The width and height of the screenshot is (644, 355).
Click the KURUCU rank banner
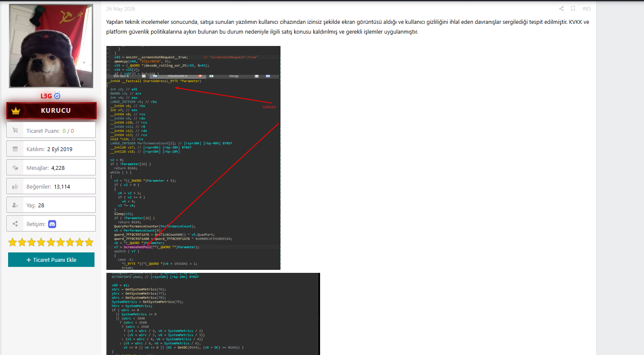pos(52,111)
